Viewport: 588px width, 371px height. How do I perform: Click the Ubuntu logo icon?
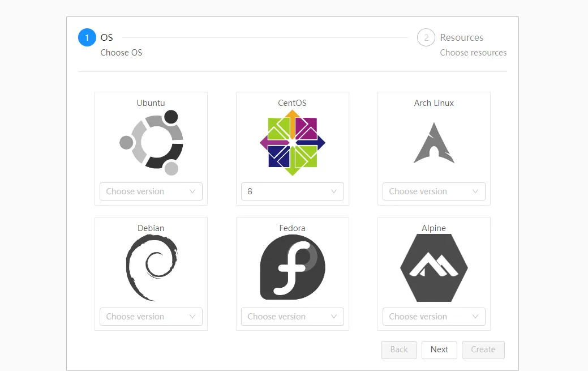point(151,143)
